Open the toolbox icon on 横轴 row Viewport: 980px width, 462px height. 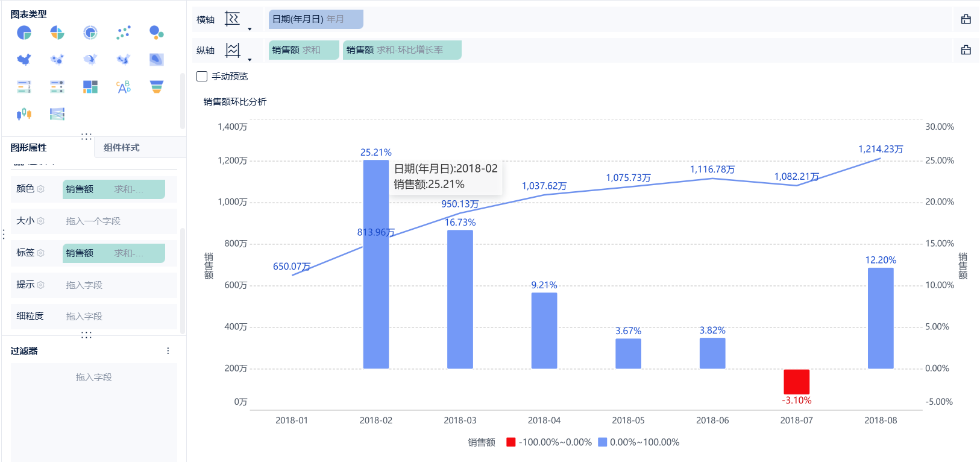966,19
